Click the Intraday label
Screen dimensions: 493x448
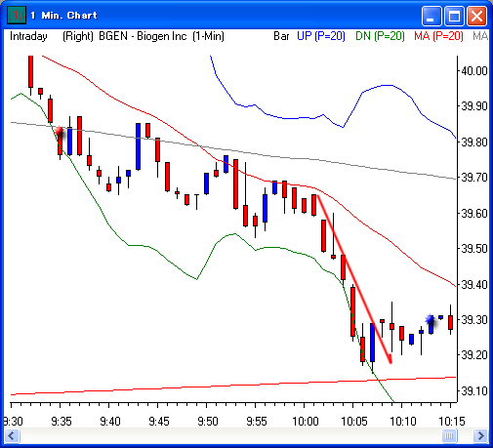tap(28, 36)
